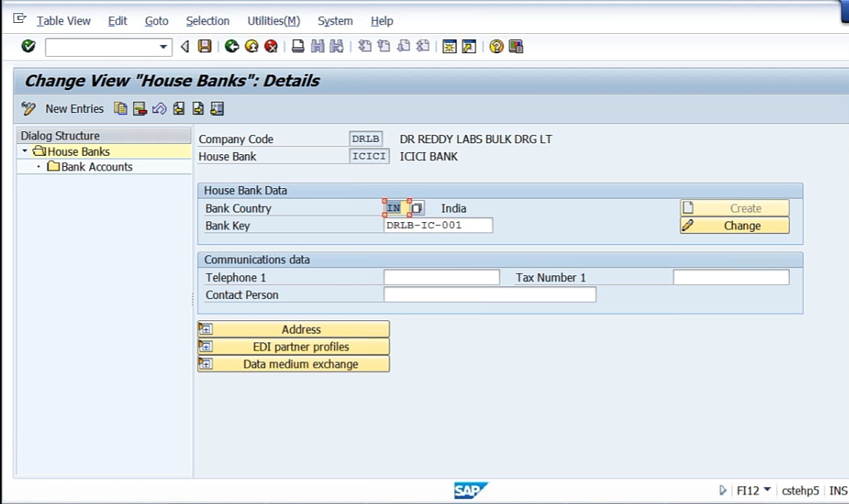Click the ICICI BANK description text
The height and width of the screenshot is (504, 849).
pos(429,156)
